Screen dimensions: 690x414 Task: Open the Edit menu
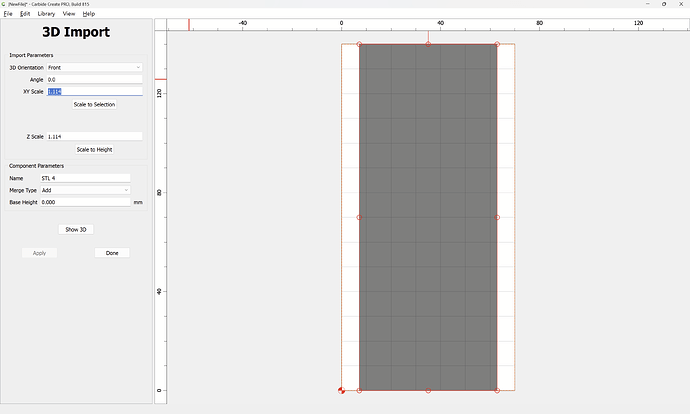[x=25, y=14]
